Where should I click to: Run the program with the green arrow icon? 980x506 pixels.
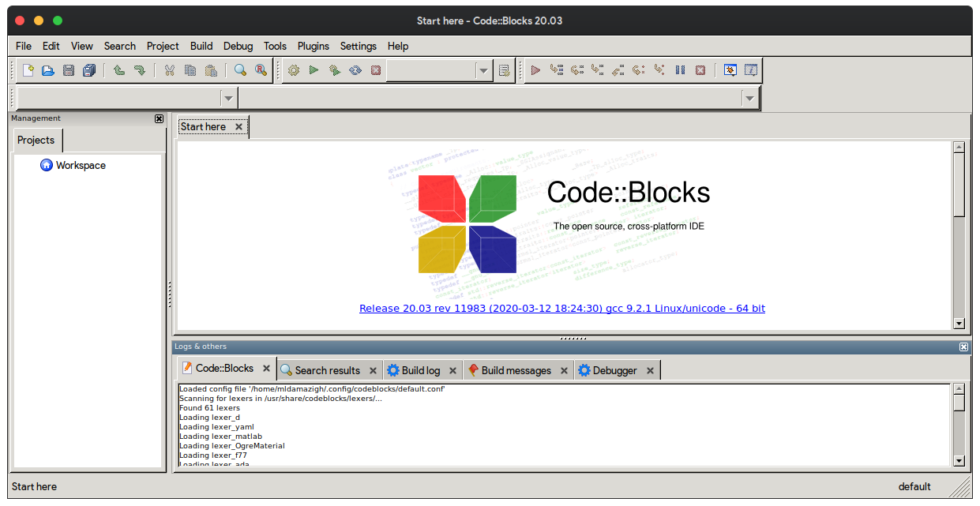point(313,70)
